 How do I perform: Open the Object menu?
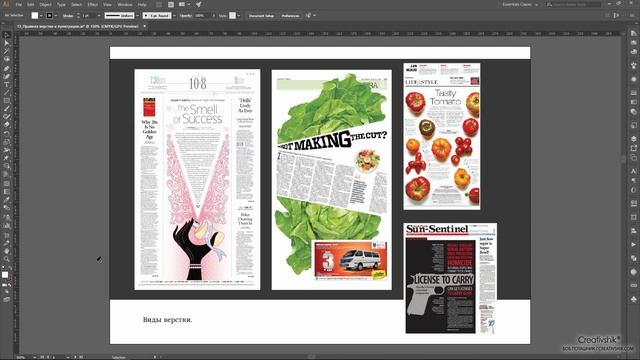pyautogui.click(x=45, y=4)
